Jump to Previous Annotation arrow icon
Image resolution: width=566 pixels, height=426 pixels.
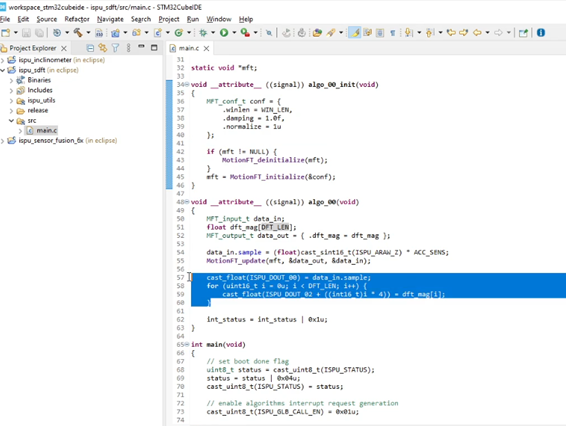(x=430, y=33)
